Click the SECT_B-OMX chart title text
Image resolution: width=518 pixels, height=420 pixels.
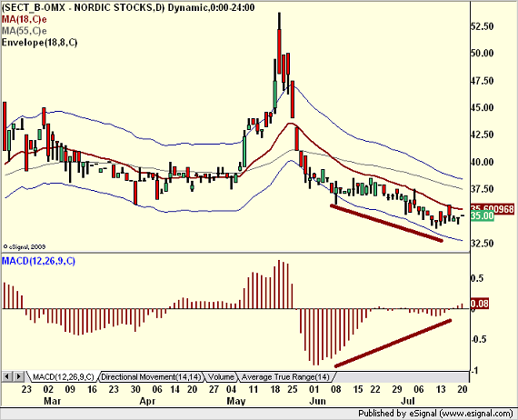(128, 7)
